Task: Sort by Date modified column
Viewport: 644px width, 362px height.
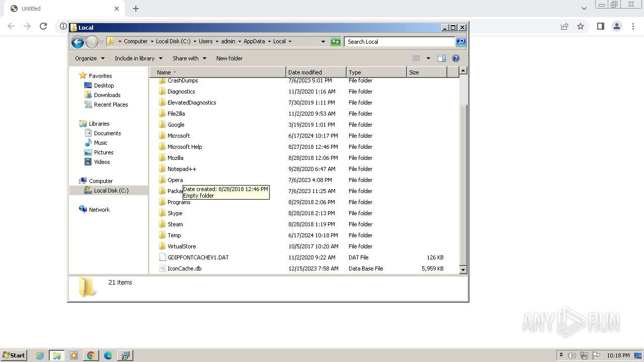Action: point(316,72)
